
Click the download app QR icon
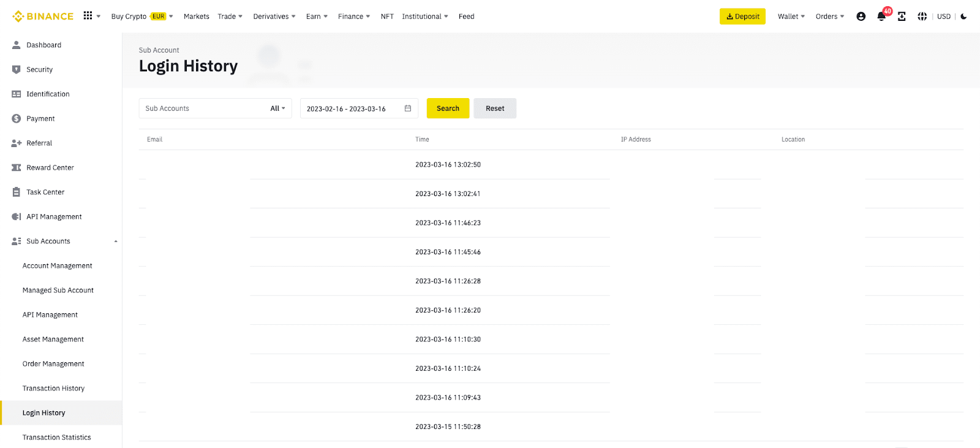coord(902,17)
